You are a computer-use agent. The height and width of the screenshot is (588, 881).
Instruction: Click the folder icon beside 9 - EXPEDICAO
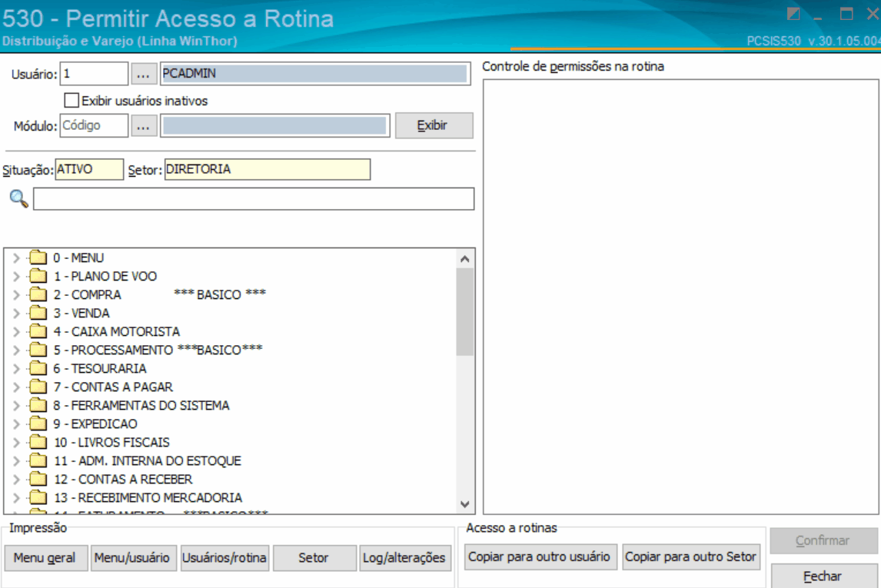[38, 424]
